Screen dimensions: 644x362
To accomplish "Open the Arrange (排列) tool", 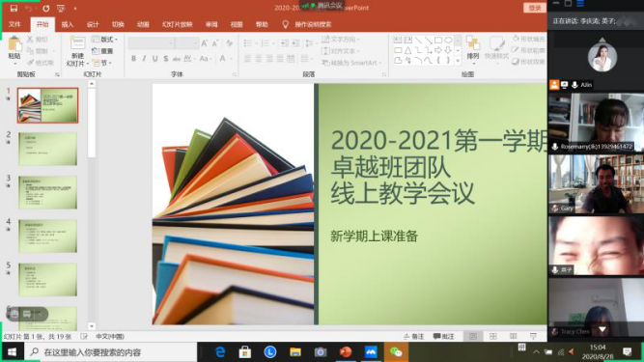I will (473, 48).
